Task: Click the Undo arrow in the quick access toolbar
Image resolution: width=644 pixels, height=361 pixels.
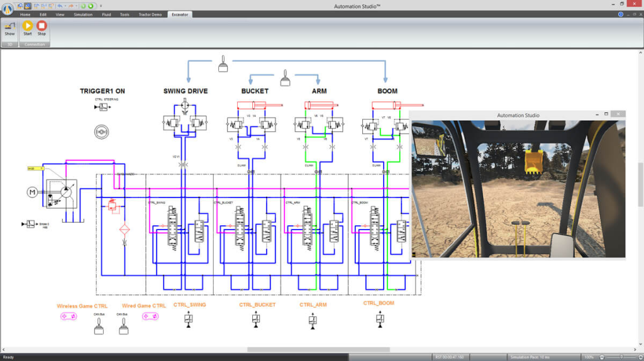Action: 60,6
